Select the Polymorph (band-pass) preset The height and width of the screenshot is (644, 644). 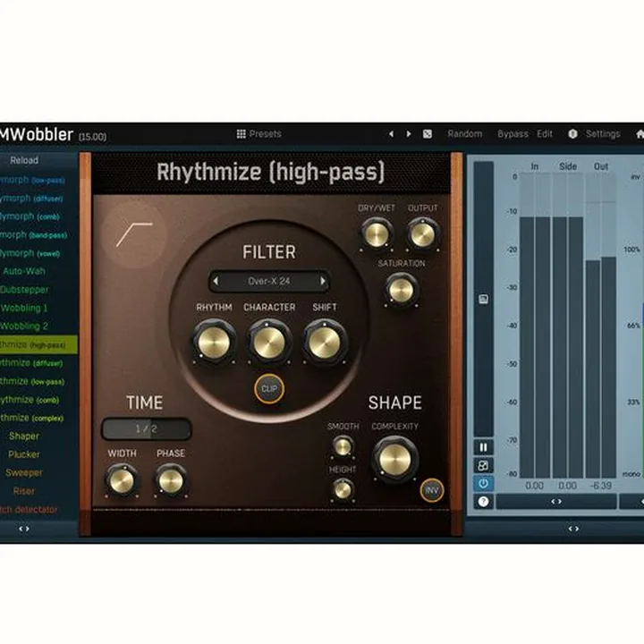click(x=34, y=235)
